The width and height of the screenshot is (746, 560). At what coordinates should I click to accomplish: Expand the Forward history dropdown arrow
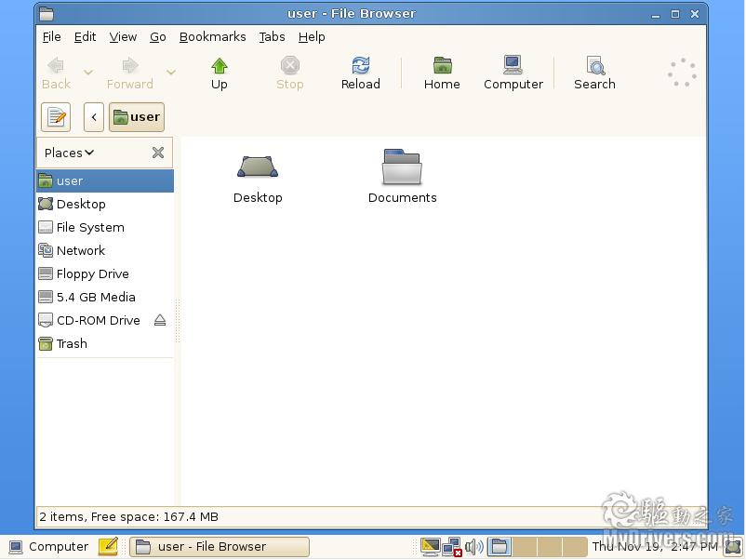171,73
